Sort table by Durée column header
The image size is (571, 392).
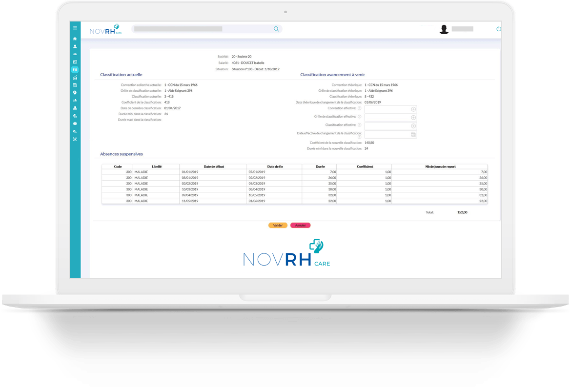(x=320, y=166)
